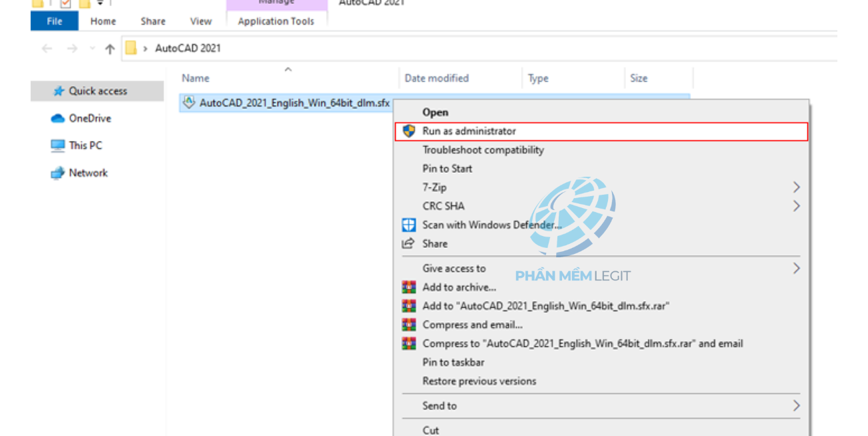Click the Back navigation arrow
Viewport: 868px width, 436px height.
click(x=47, y=49)
